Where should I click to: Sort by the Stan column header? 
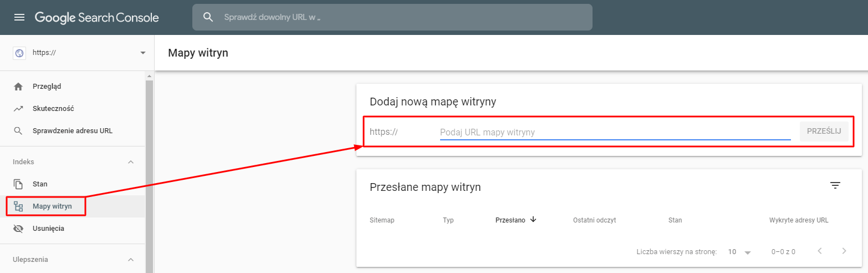(x=675, y=220)
